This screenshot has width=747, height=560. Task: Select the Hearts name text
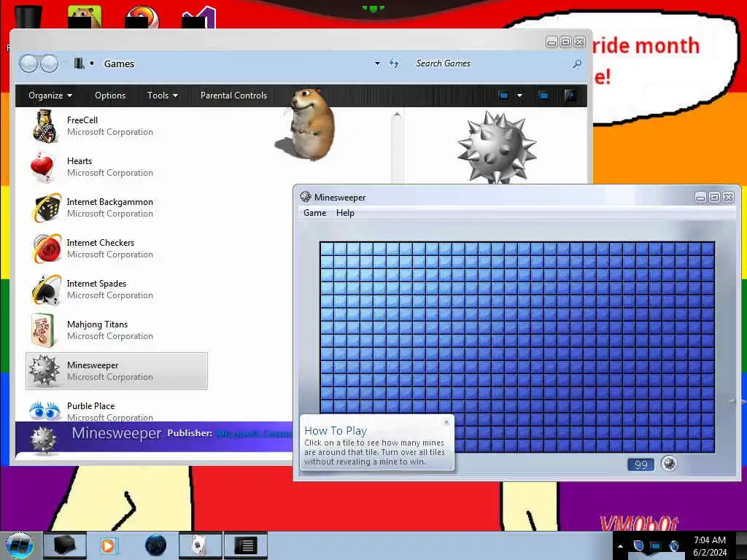point(80,161)
